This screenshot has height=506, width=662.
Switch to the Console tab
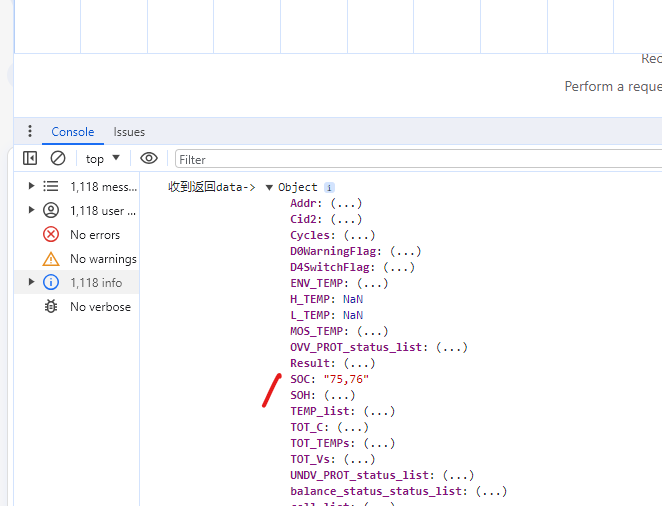(x=73, y=132)
